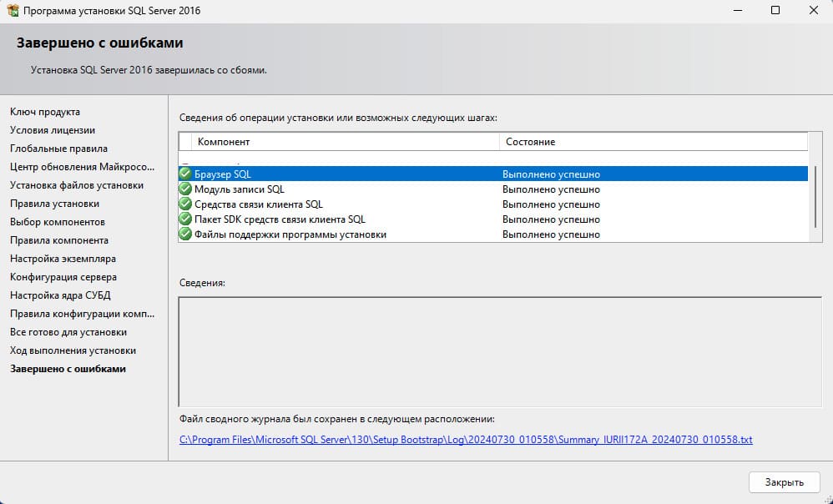Click the green check icon beside Пакет SDK средств связи
This screenshot has height=504, width=833.
[x=184, y=219]
